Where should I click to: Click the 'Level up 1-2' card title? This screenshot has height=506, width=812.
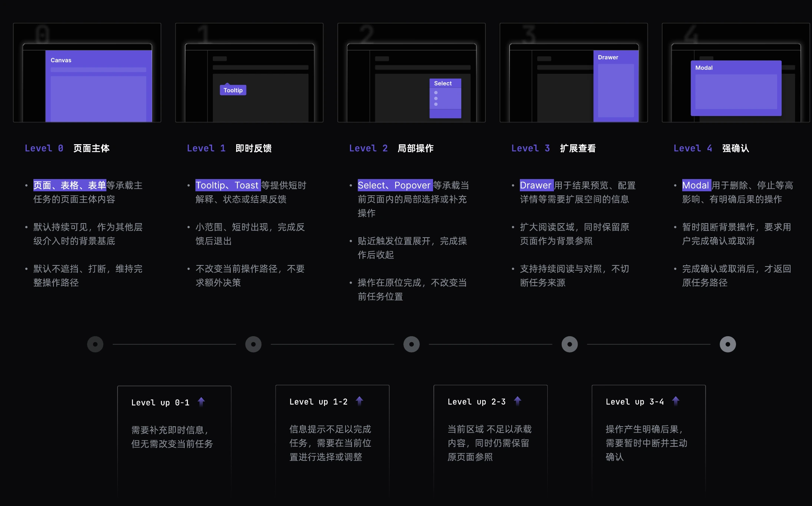pyautogui.click(x=318, y=402)
